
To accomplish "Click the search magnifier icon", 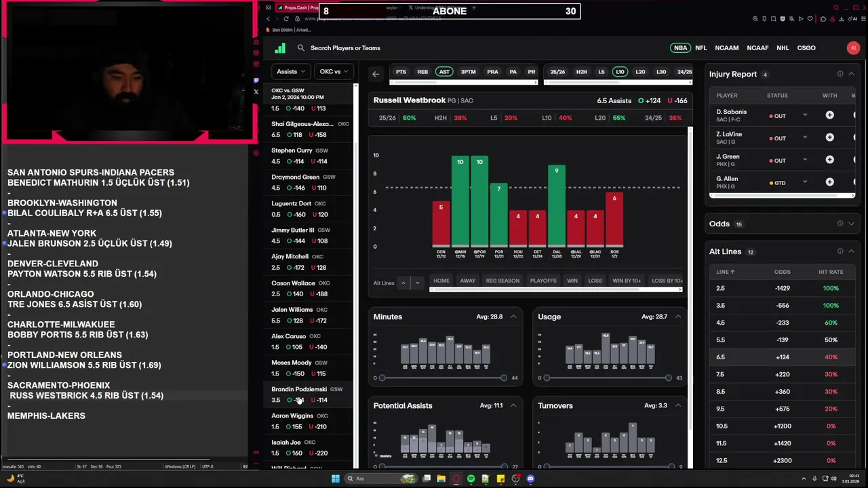I will point(301,48).
